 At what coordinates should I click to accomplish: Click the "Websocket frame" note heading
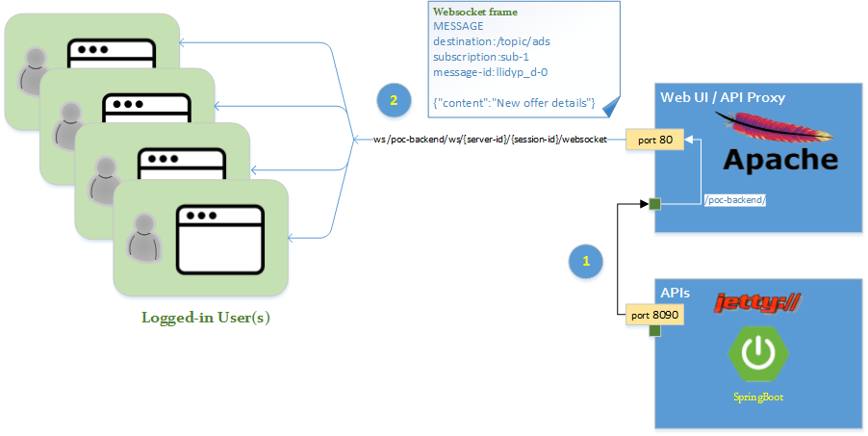[x=475, y=12]
